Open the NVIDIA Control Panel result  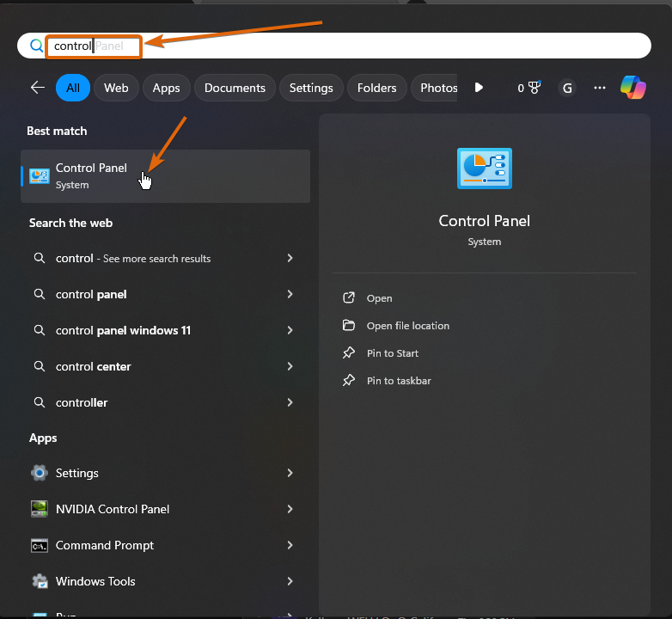tap(166, 509)
